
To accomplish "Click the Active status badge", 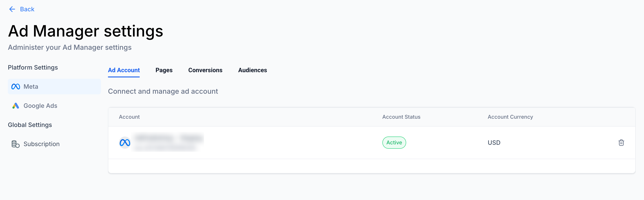I will [x=394, y=143].
